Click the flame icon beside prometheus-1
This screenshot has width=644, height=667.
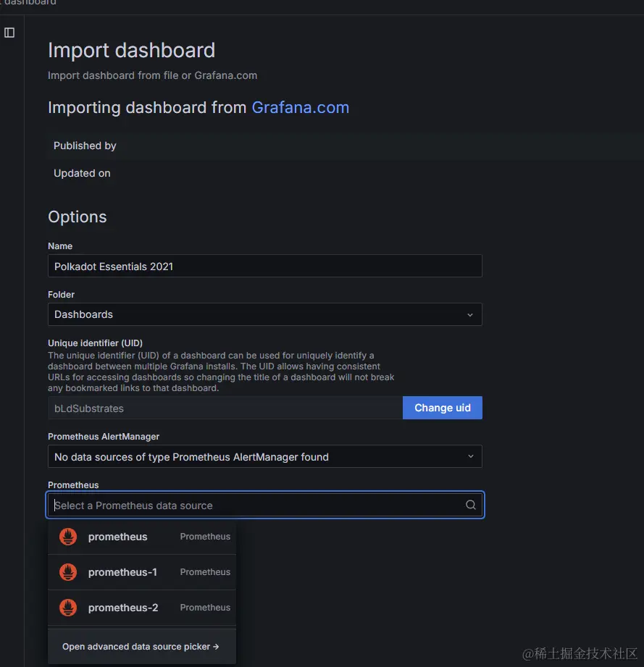point(68,572)
